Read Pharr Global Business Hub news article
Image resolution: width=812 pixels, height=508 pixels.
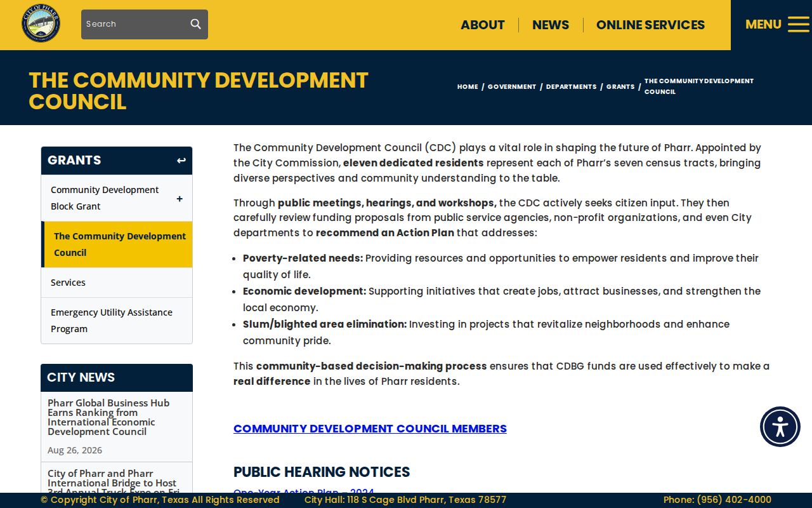[x=108, y=417]
